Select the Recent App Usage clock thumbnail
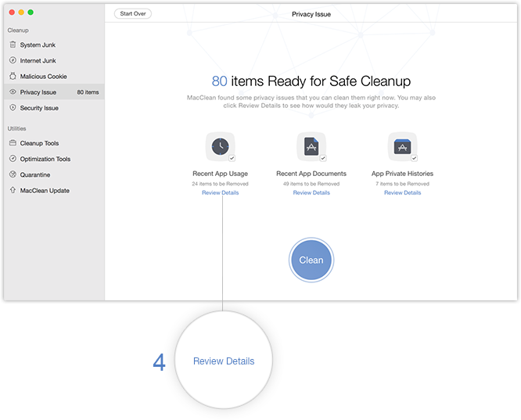This screenshot has width=521, height=420. pos(220,146)
